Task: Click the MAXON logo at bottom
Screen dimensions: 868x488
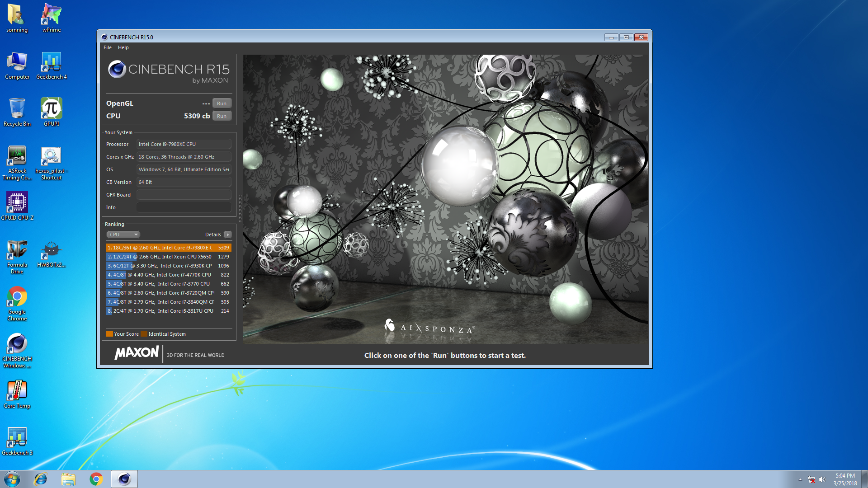Action: (137, 353)
